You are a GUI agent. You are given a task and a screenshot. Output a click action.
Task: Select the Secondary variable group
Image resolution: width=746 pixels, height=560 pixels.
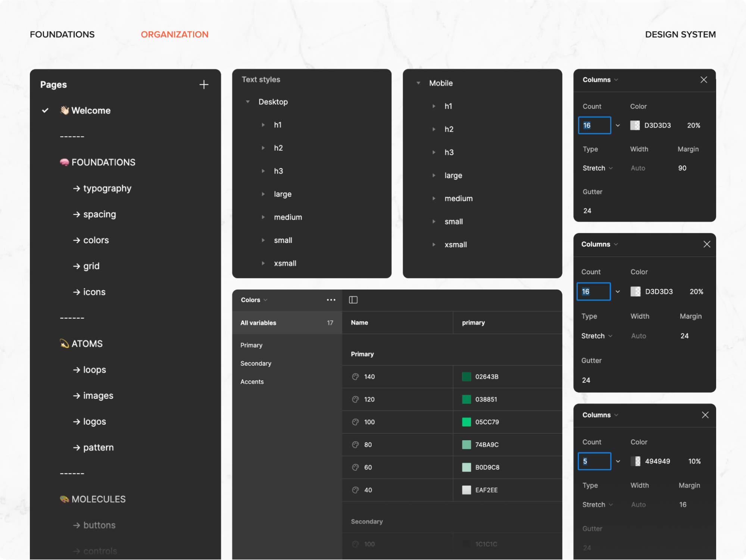pyautogui.click(x=256, y=363)
